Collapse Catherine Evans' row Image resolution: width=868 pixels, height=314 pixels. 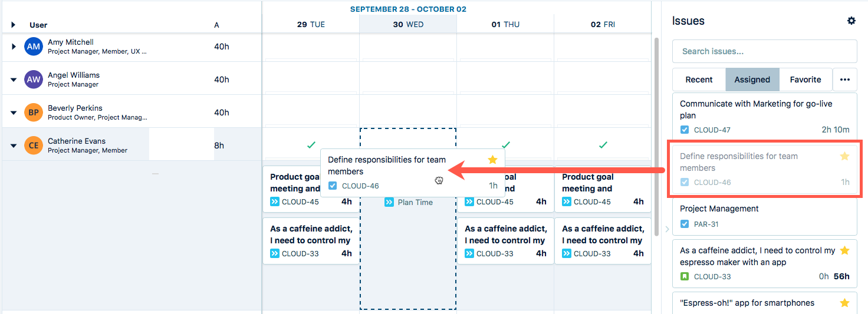14,146
